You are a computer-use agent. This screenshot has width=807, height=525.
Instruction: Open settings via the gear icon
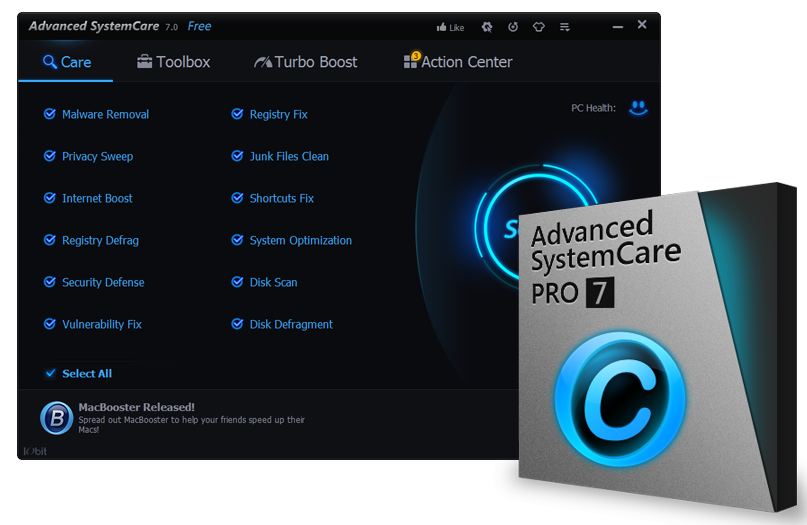tap(487, 27)
